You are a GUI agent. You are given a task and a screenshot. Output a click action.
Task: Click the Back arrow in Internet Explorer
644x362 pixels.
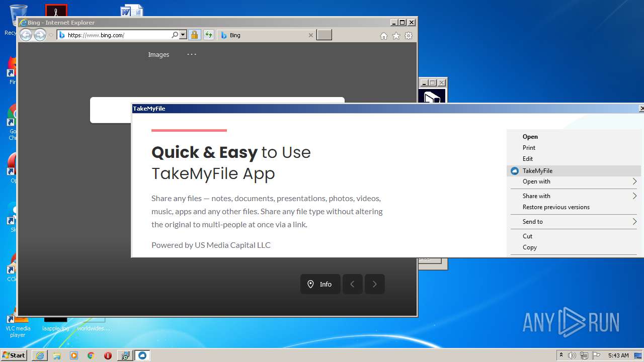pos(26,35)
